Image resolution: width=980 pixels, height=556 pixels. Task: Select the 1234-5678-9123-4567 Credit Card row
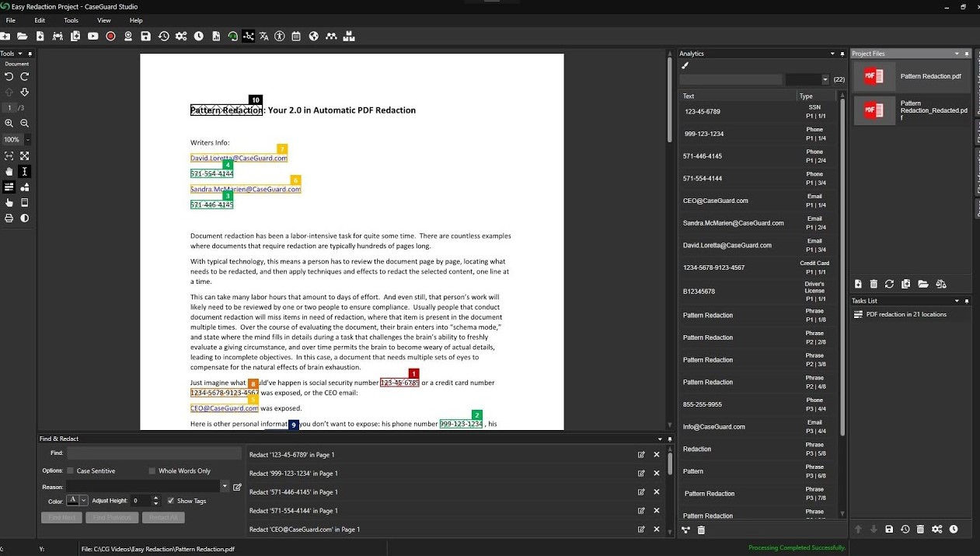coord(757,268)
